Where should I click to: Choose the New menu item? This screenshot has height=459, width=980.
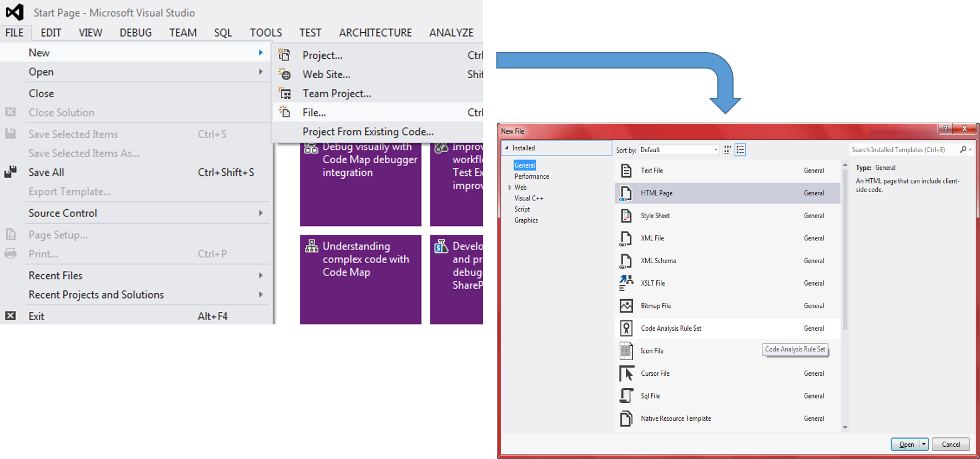click(x=135, y=53)
